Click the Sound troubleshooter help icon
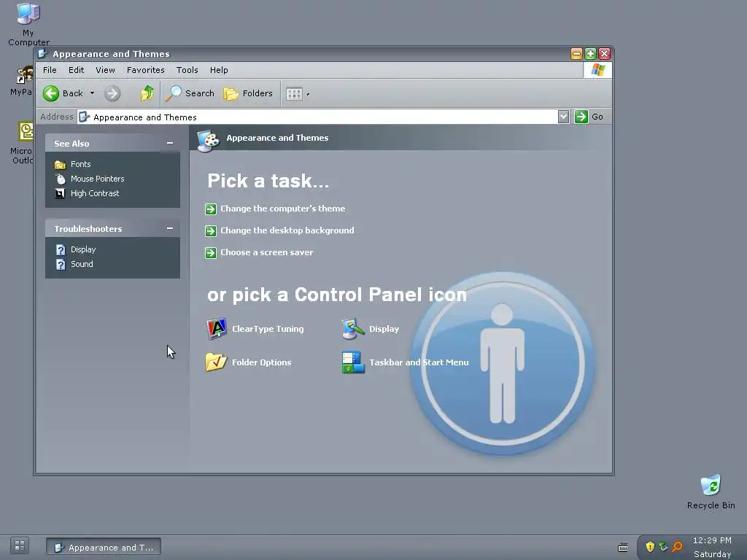The image size is (747, 560). click(61, 264)
